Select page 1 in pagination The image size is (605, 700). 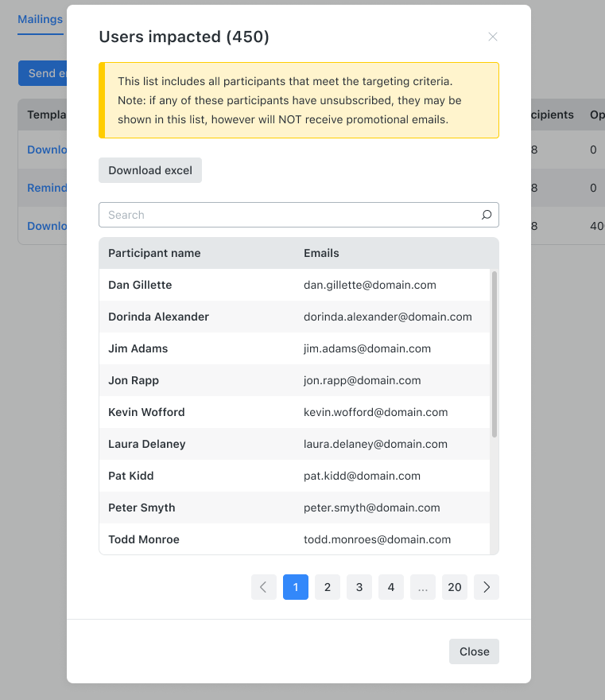(x=296, y=587)
